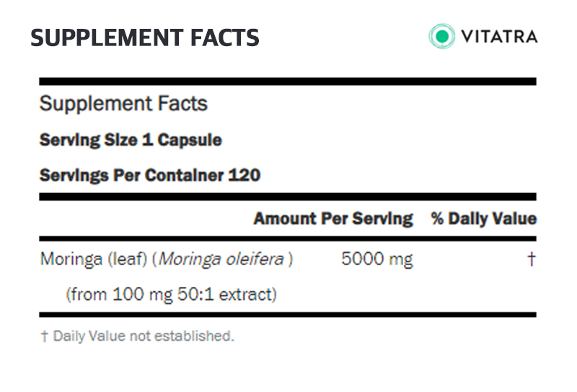Select the Supplement Facts subtitle text
This screenshot has width=577, height=392.
[123, 103]
